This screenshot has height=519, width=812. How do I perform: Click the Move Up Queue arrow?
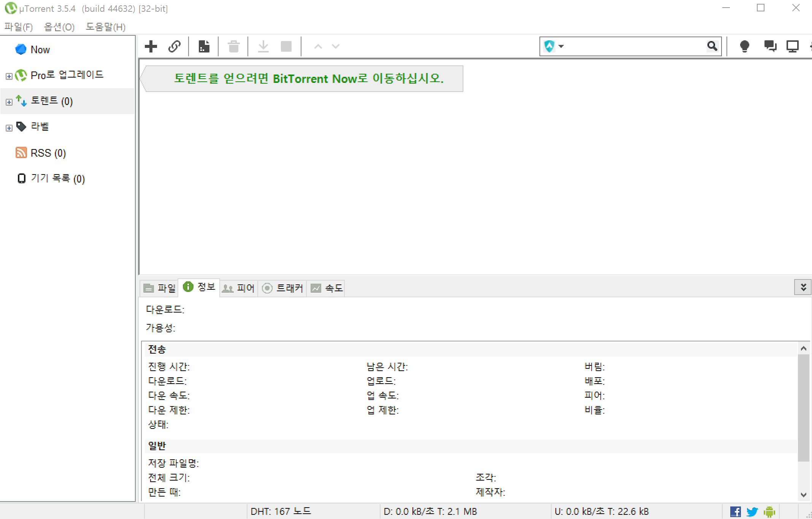coord(318,46)
